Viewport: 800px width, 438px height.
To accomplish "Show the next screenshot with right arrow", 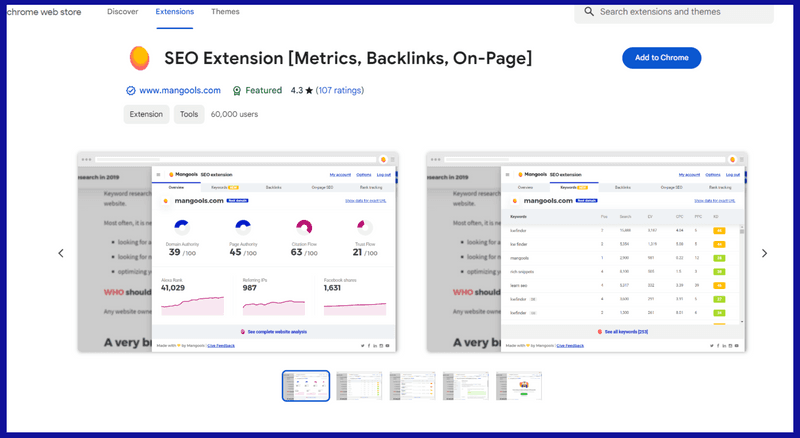I will (x=765, y=253).
